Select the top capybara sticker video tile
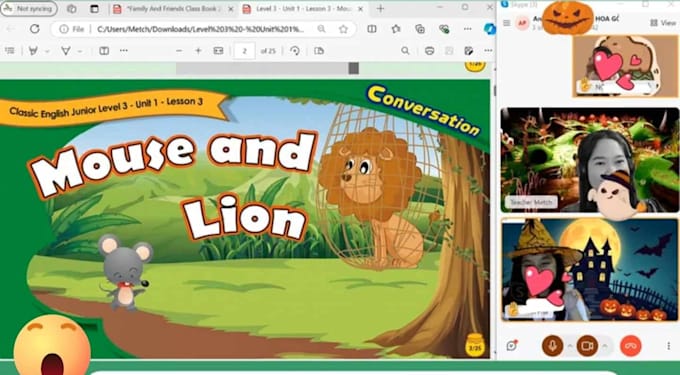 (x=626, y=65)
